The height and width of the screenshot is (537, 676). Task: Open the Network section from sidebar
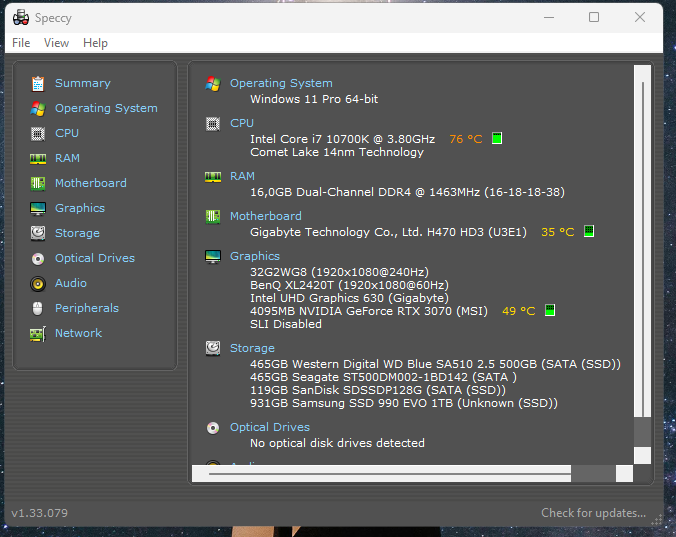[x=78, y=333]
